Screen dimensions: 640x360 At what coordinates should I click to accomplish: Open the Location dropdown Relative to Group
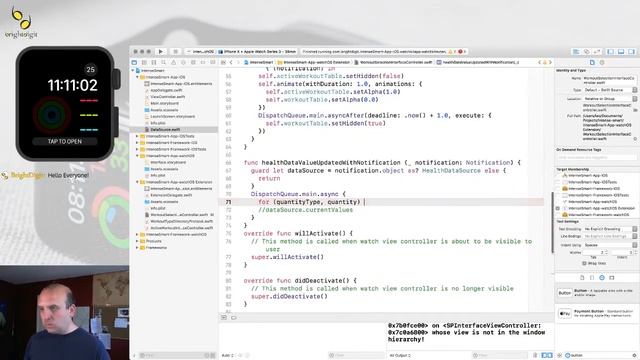click(x=610, y=99)
